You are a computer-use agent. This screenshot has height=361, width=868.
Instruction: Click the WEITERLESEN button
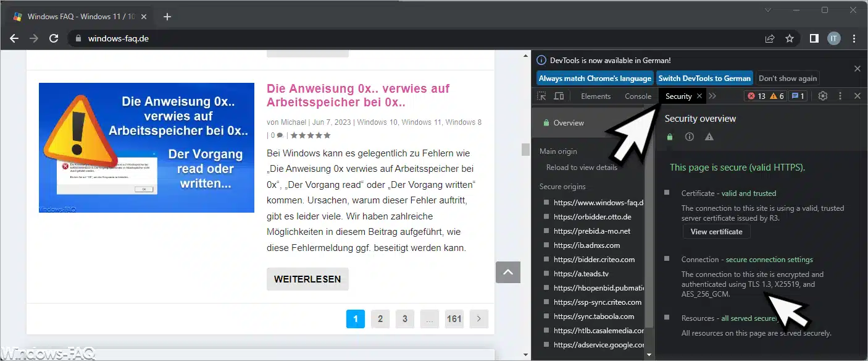307,279
